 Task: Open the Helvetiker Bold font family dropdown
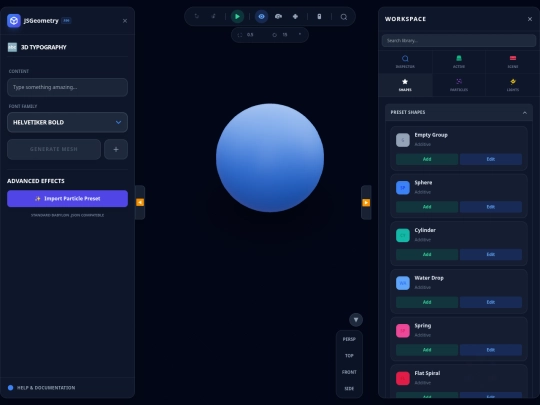pos(68,122)
